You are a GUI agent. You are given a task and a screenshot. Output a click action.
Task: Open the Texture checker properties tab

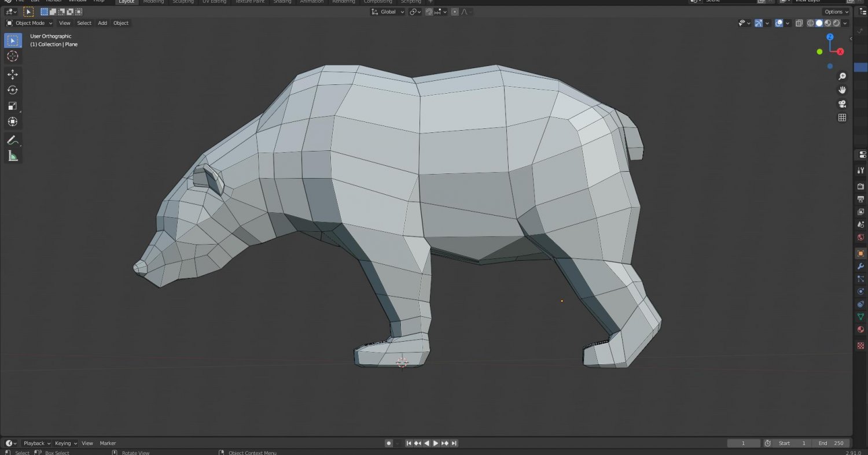pos(860,345)
